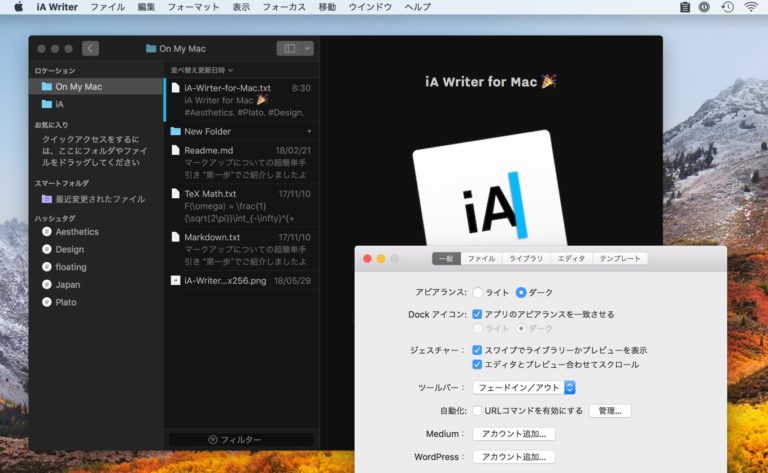Viewport: 768px width, 473px height.
Task: Open the iA folder in sidebar
Action: click(x=59, y=104)
